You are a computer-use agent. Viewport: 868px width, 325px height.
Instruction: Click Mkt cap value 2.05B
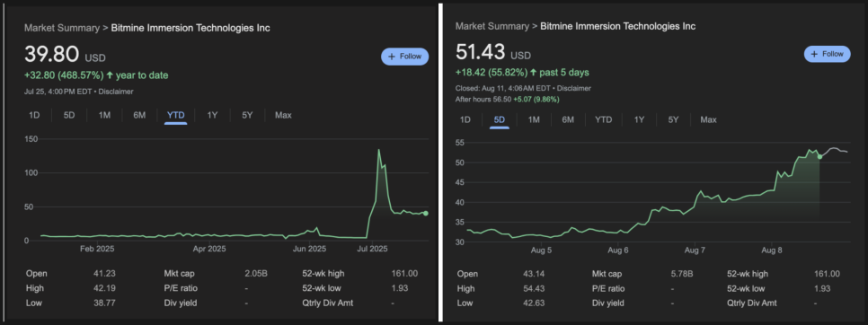(256, 274)
